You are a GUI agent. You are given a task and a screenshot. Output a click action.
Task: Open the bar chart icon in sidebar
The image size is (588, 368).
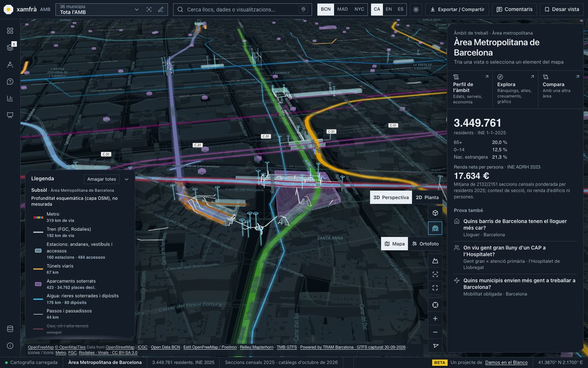pos(10,98)
